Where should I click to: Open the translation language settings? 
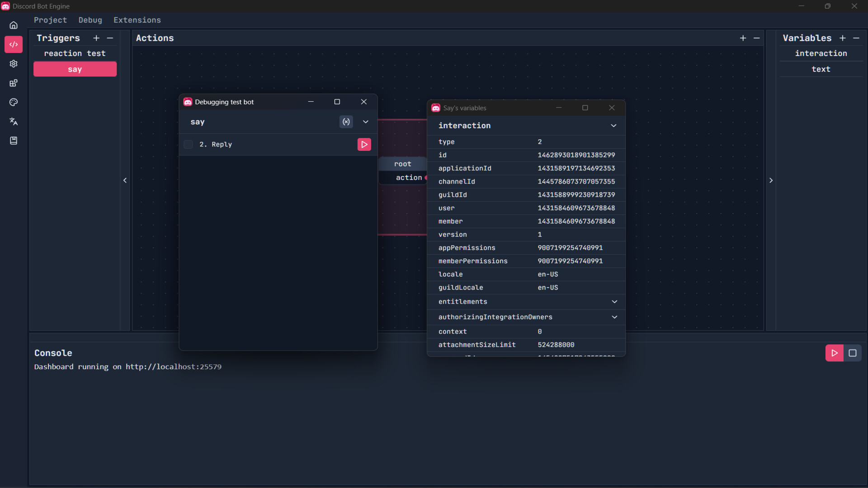click(x=14, y=122)
